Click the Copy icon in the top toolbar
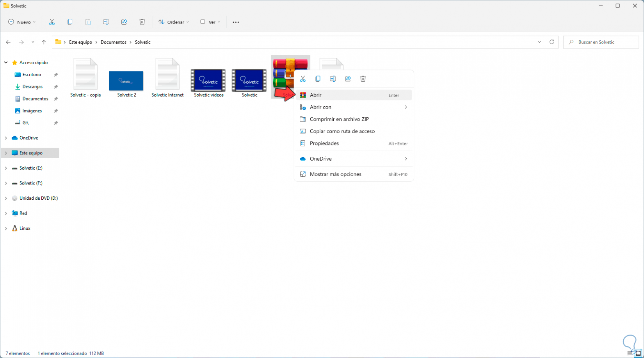The width and height of the screenshot is (644, 358). pos(70,22)
